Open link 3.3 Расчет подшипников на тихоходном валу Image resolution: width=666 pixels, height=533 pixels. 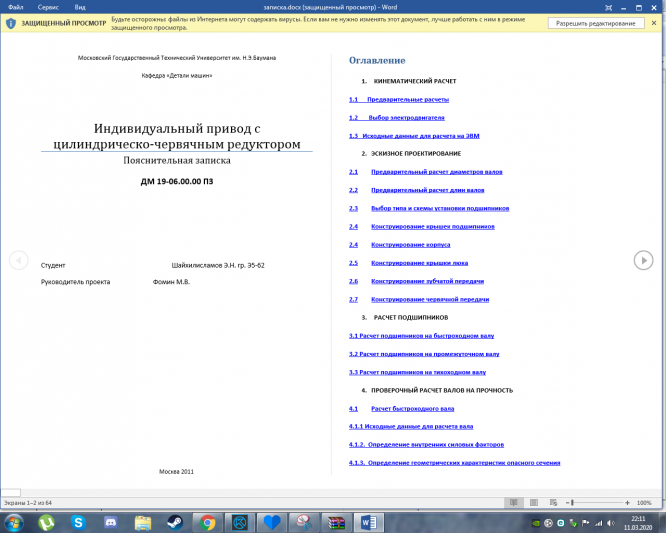[x=418, y=372]
